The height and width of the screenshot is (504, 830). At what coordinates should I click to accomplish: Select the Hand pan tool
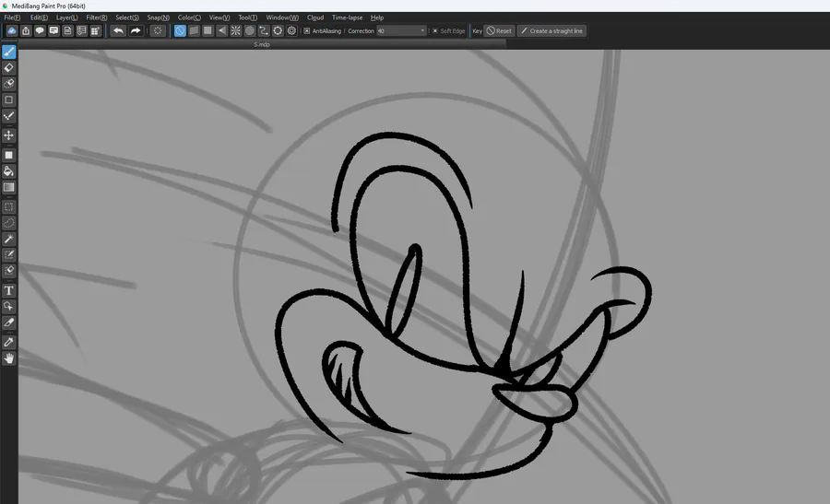pyautogui.click(x=9, y=358)
